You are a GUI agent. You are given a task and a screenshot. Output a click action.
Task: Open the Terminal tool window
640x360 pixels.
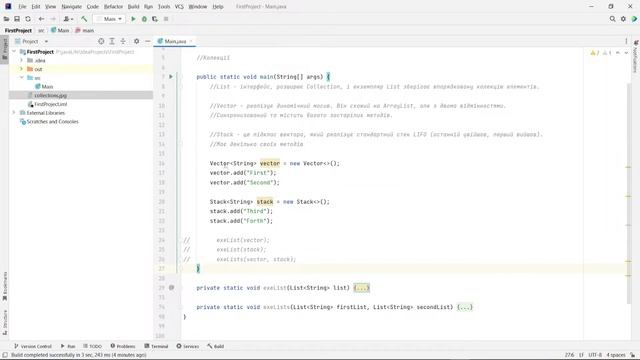click(x=156, y=346)
